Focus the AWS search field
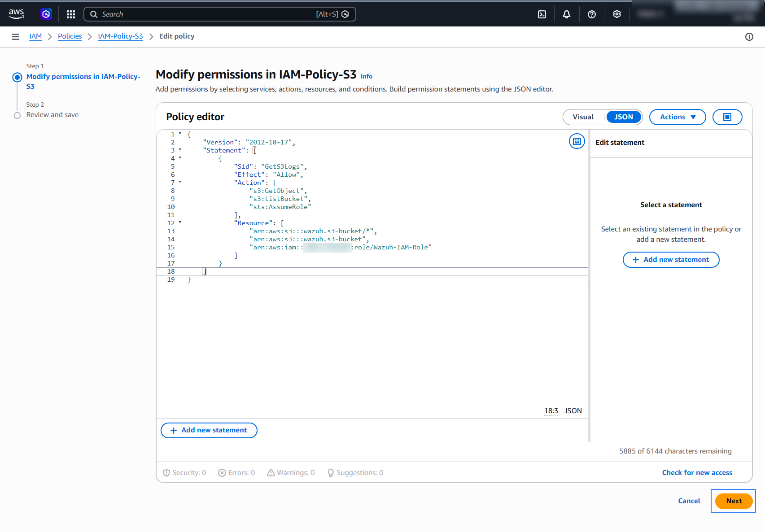 click(x=220, y=14)
